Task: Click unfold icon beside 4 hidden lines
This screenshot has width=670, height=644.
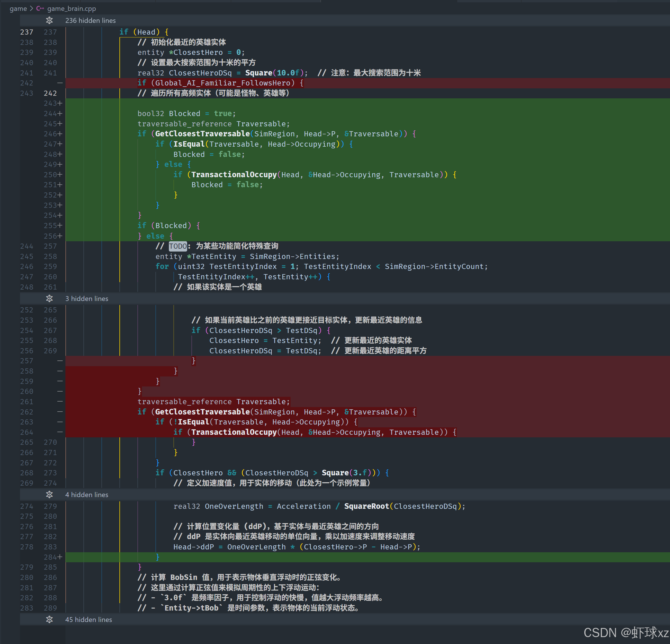Action: (x=49, y=495)
